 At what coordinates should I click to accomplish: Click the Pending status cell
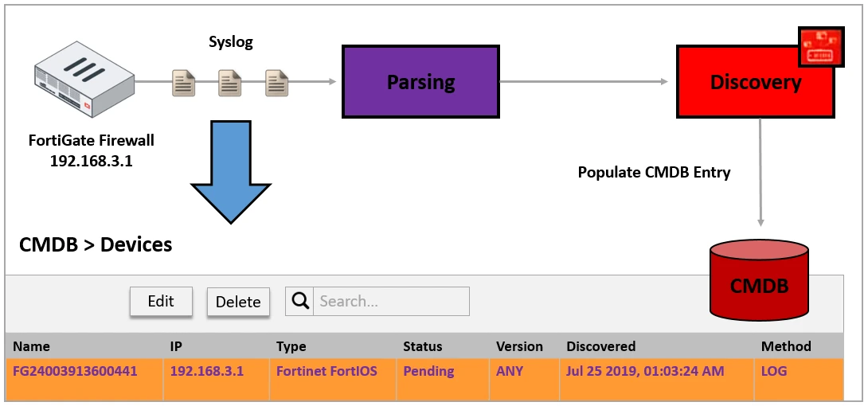pyautogui.click(x=428, y=371)
